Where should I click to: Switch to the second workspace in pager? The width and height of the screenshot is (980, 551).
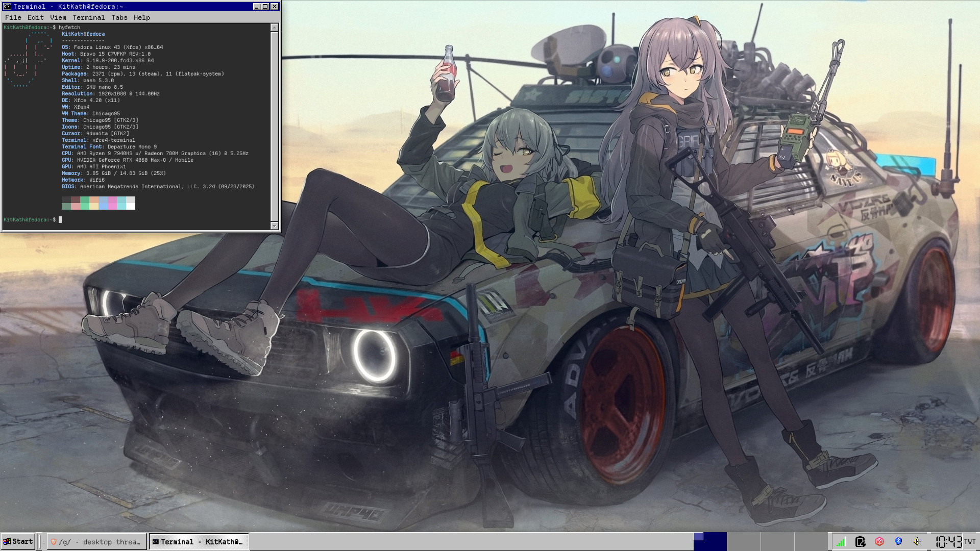click(x=743, y=541)
